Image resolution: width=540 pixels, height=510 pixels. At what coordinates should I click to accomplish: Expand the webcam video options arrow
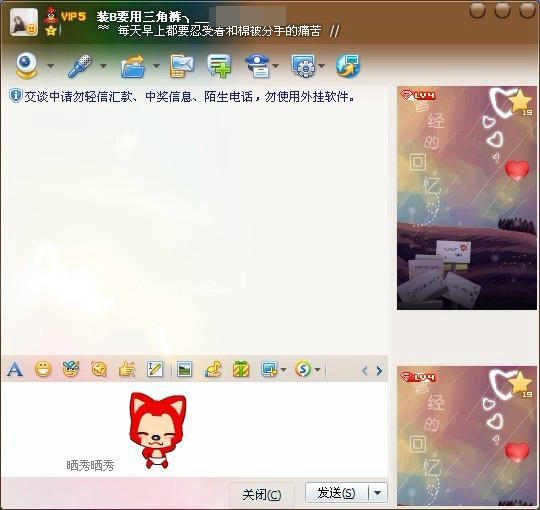[x=50, y=65]
